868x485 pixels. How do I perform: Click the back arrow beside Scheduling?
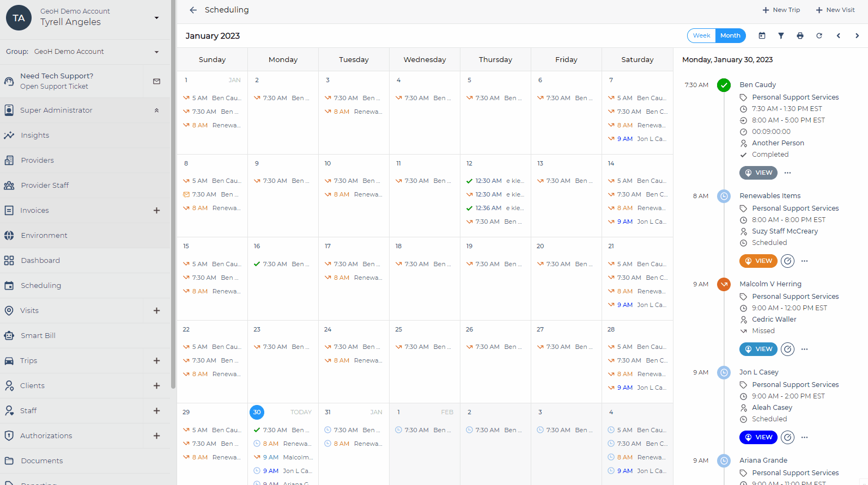pos(193,10)
